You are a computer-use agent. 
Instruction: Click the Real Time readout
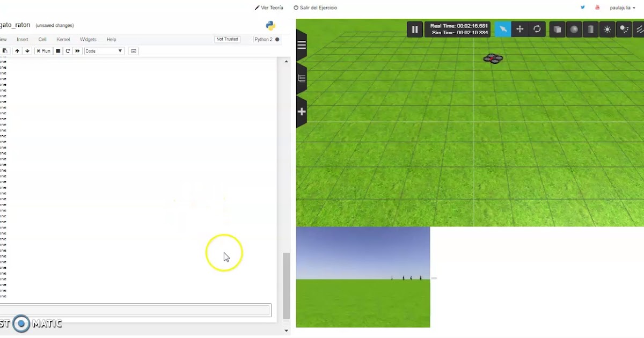tap(459, 26)
